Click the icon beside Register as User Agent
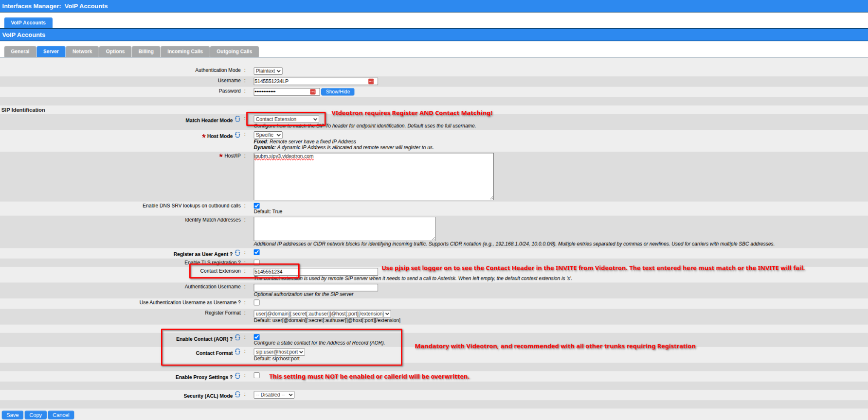The width and height of the screenshot is (868, 420). point(237,253)
